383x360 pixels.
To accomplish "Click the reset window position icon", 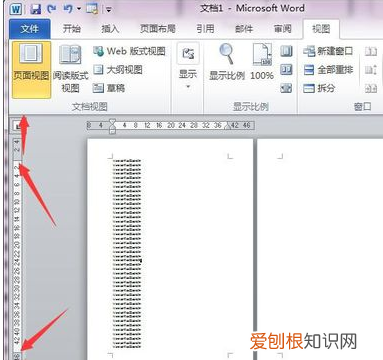I will (x=371, y=88).
